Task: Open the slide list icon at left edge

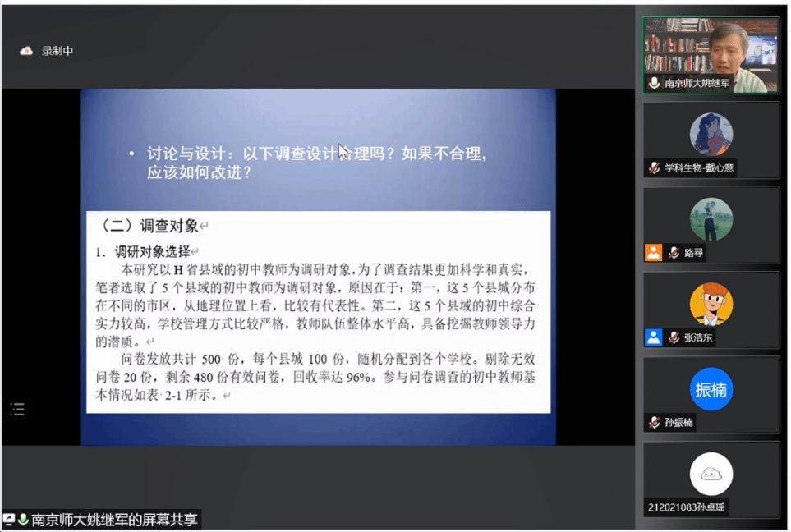Action: 17,409
